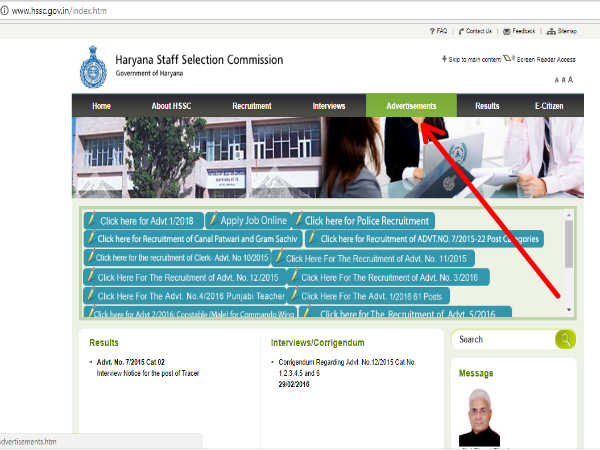Open the Advertisements menu

(411, 106)
